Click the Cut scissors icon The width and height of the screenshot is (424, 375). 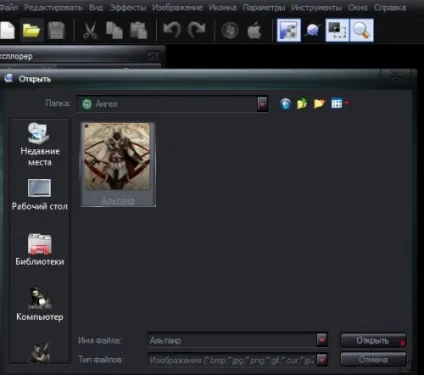(89, 31)
